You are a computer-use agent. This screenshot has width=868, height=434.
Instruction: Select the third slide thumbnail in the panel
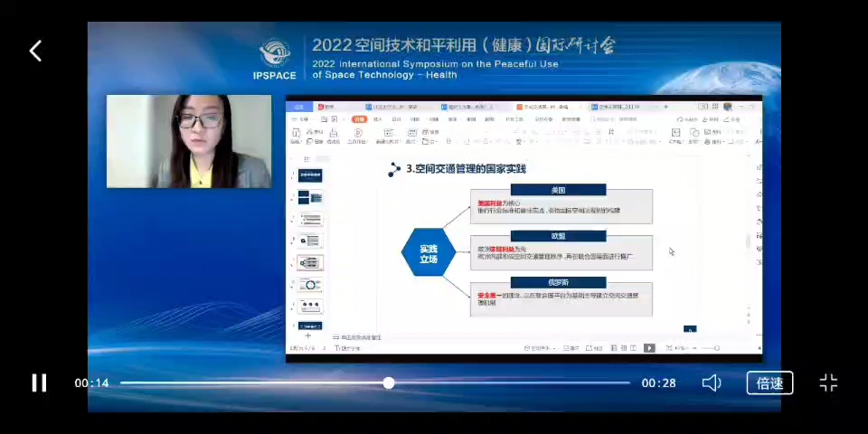(310, 219)
